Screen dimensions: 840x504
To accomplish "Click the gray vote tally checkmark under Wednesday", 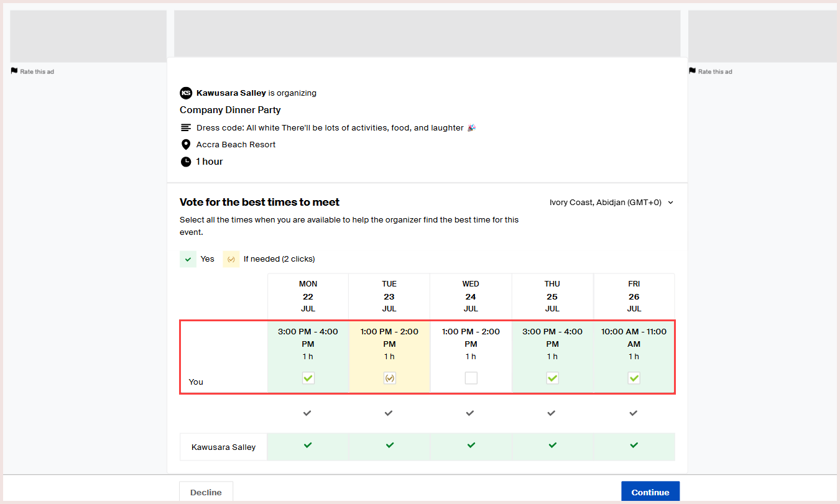I will click(470, 413).
